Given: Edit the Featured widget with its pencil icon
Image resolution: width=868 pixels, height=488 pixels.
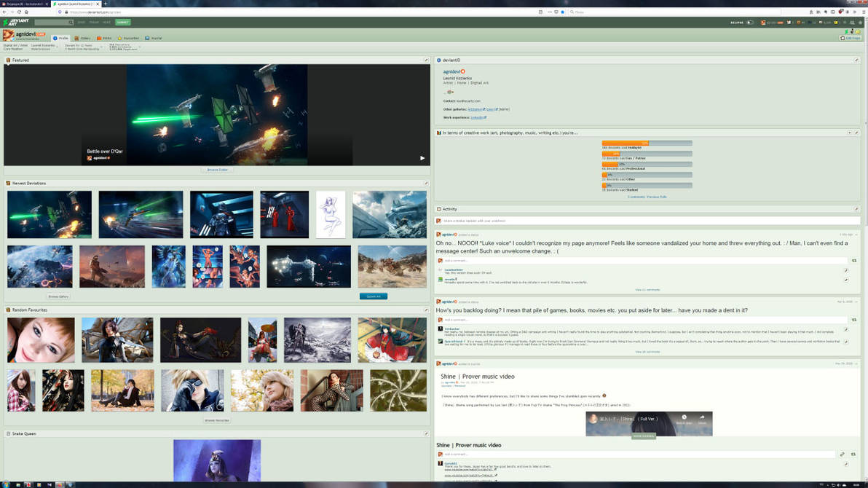Looking at the screenshot, I should (426, 60).
